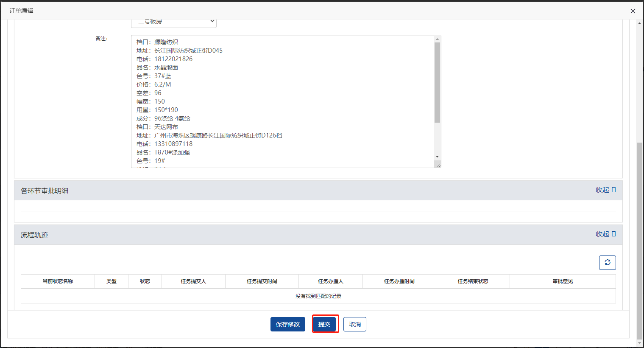The image size is (644, 348).
Task: Refresh the 流程轨迹 table
Action: click(607, 263)
